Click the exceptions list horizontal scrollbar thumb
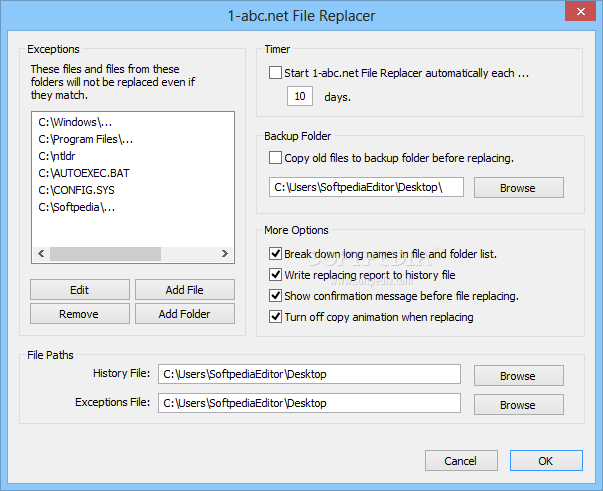 tap(105, 254)
